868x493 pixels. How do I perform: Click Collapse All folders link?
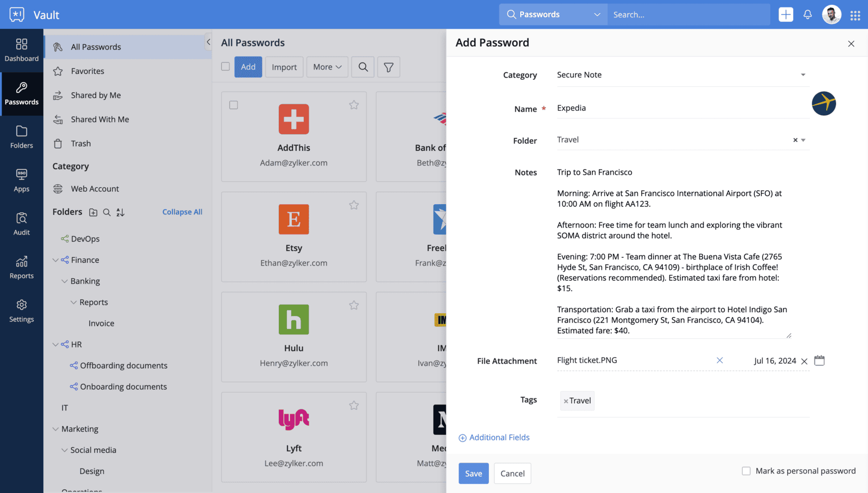tap(182, 212)
